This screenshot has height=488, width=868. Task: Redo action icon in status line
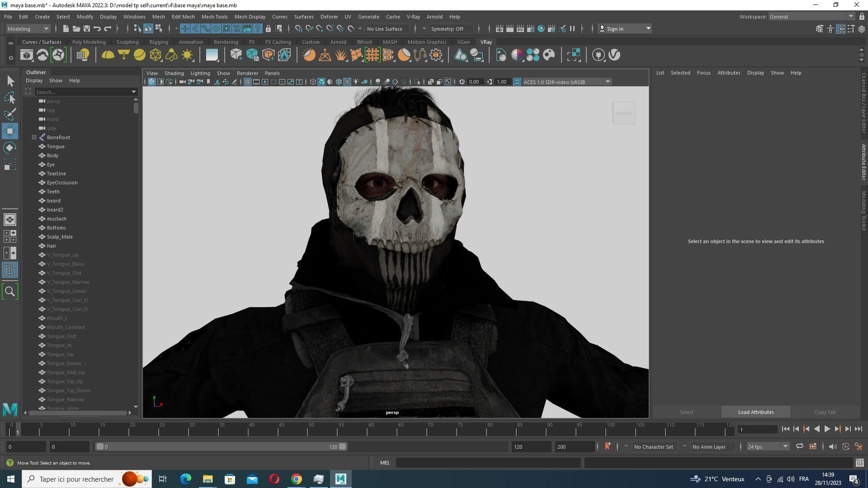click(x=108, y=29)
